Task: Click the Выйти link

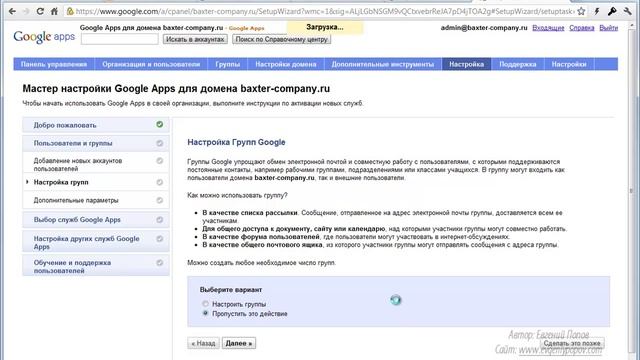Action: [609, 28]
